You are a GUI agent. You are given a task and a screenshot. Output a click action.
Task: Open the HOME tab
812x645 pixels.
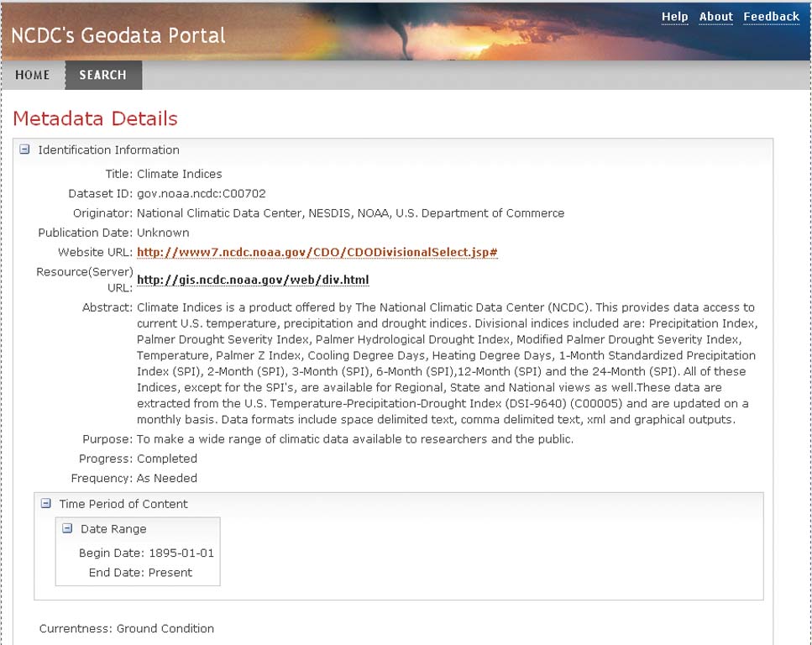(x=33, y=75)
